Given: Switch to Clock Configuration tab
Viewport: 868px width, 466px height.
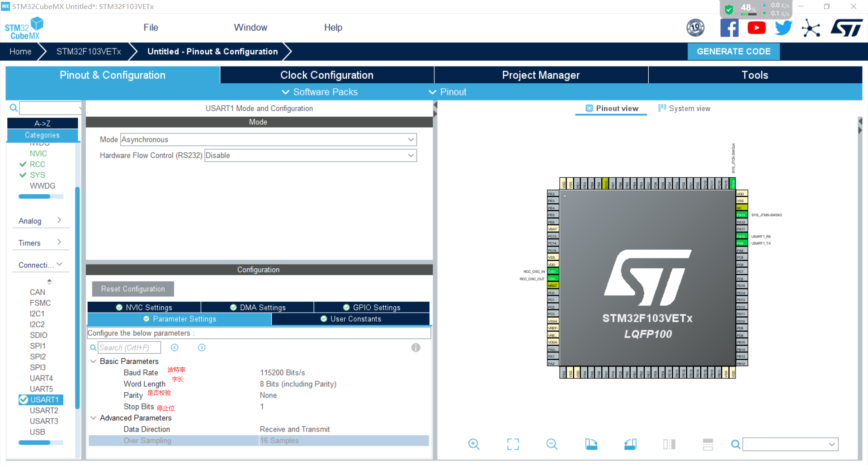Looking at the screenshot, I should coord(327,75).
